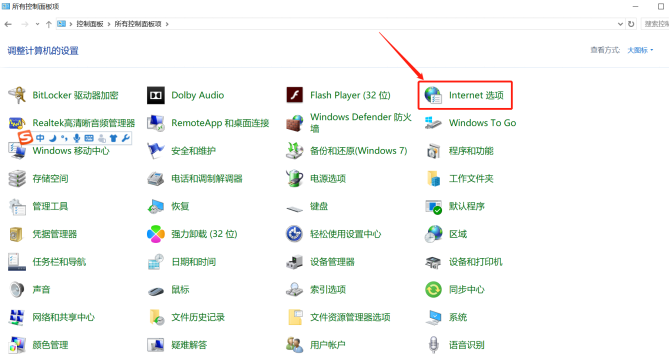Open 区域 globe icon
The height and width of the screenshot is (363, 669).
tap(433, 234)
